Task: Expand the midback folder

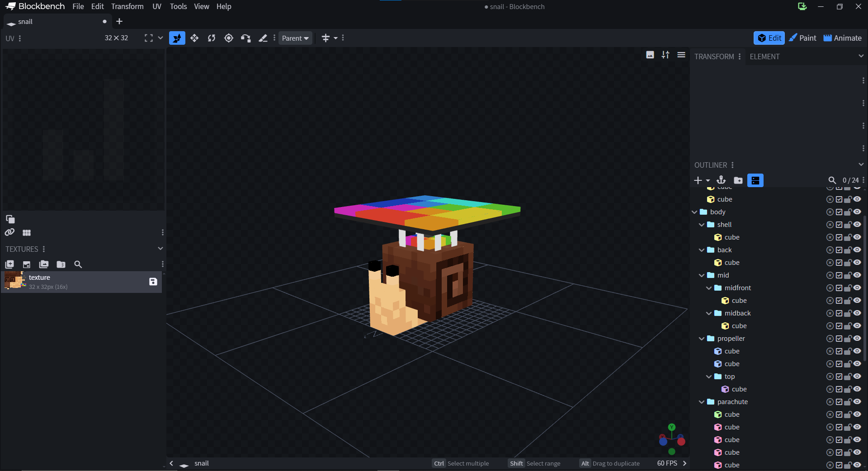Action: (708, 313)
